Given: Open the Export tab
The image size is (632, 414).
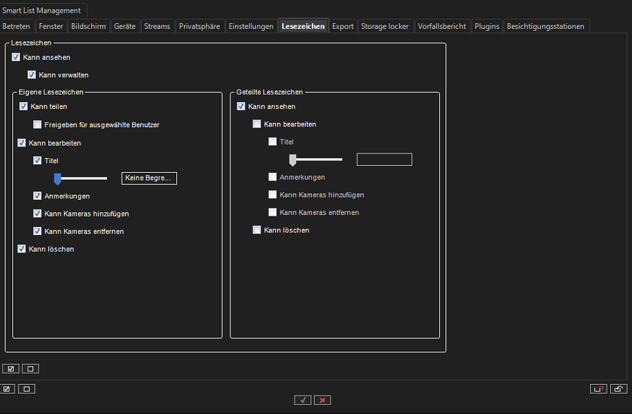Looking at the screenshot, I should pos(343,26).
